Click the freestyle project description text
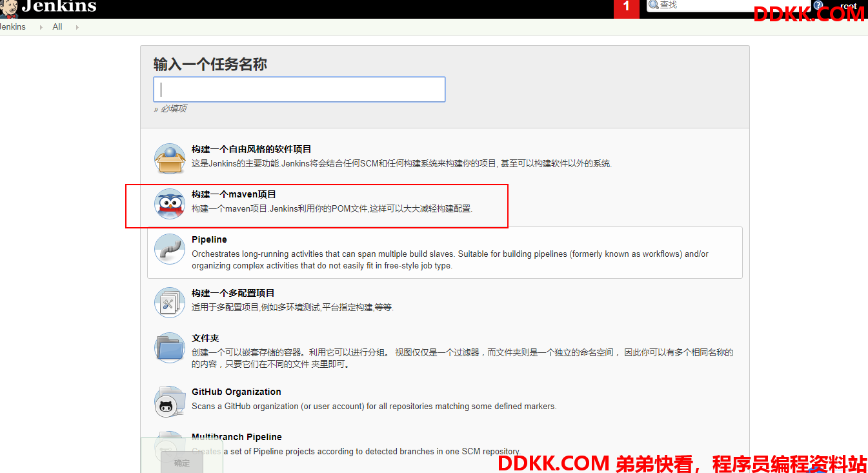 point(401,163)
